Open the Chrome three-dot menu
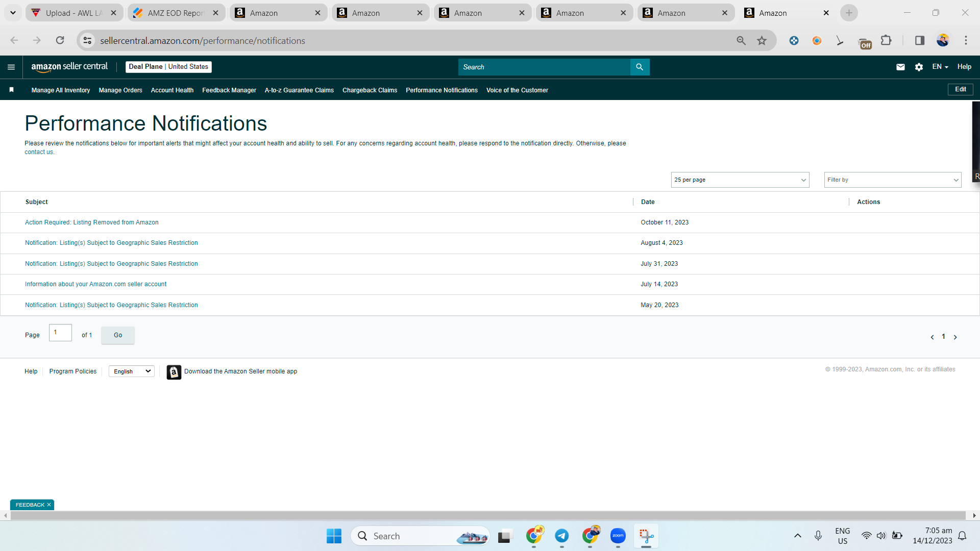The image size is (980, 551). pyautogui.click(x=966, y=40)
